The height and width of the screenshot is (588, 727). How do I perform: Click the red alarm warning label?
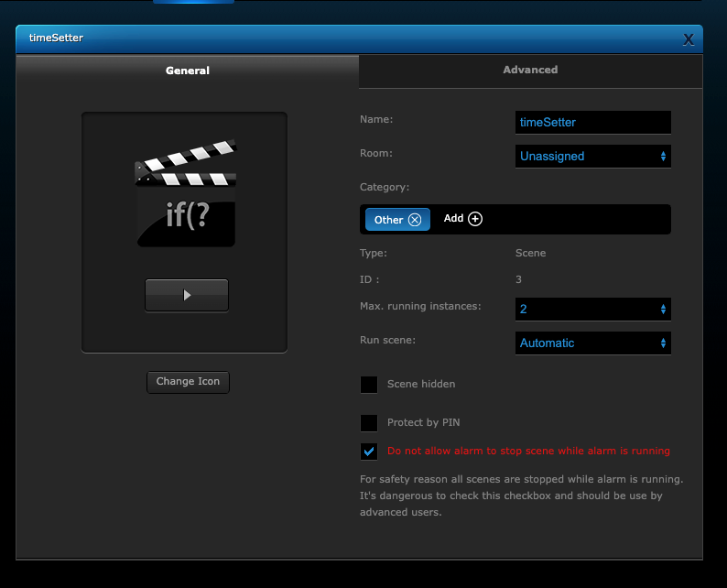click(x=528, y=452)
